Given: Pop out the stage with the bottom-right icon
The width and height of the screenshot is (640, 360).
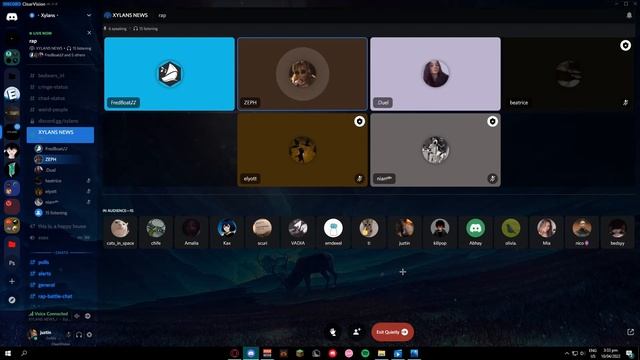Looking at the screenshot, I should pos(630,332).
